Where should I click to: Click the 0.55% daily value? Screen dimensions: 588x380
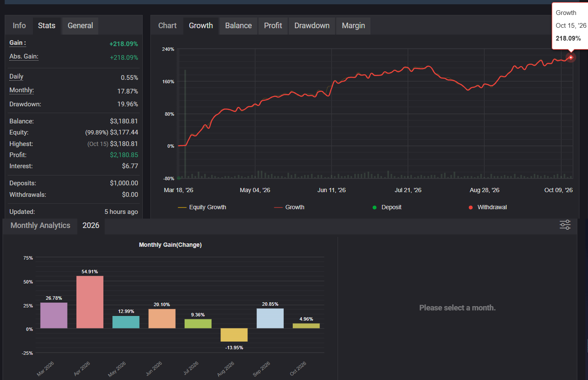tap(129, 78)
